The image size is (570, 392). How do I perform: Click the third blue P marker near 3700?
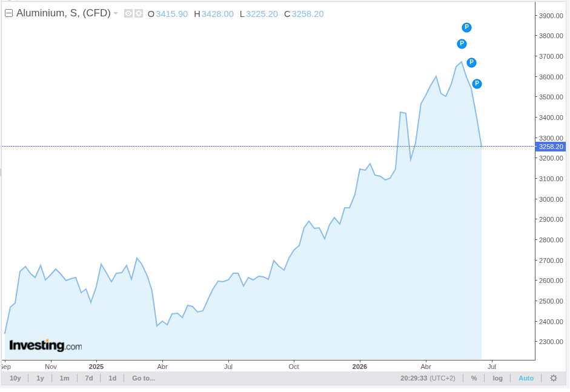pos(471,62)
